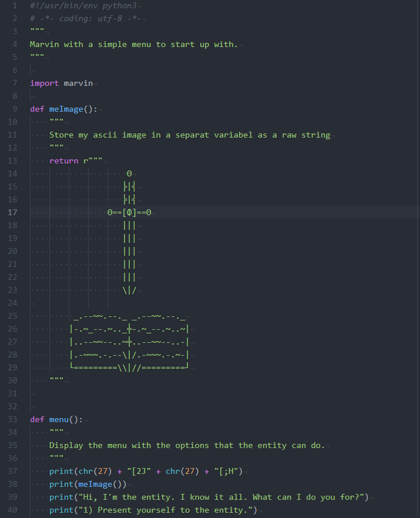Viewport: 420px width, 518px height.
Task: Click line number 33 in the gutter
Action: (x=12, y=419)
